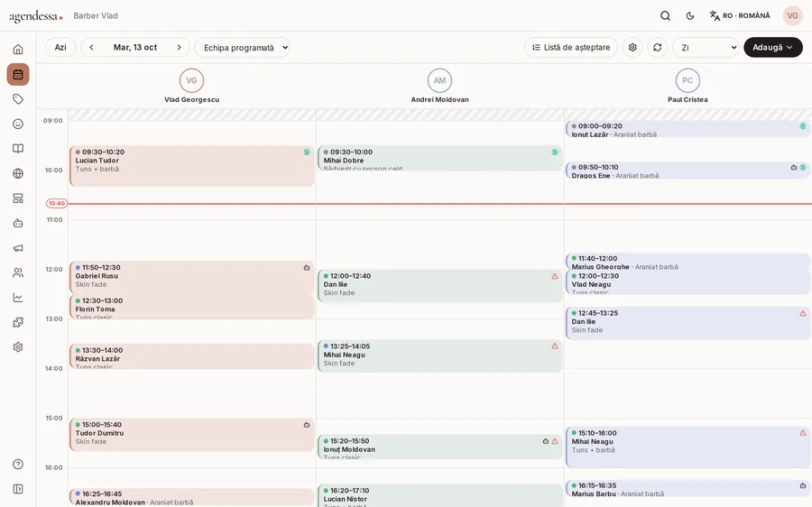Open the robot assistant icon in sidebar
This screenshot has height=507, width=812.
(18, 223)
